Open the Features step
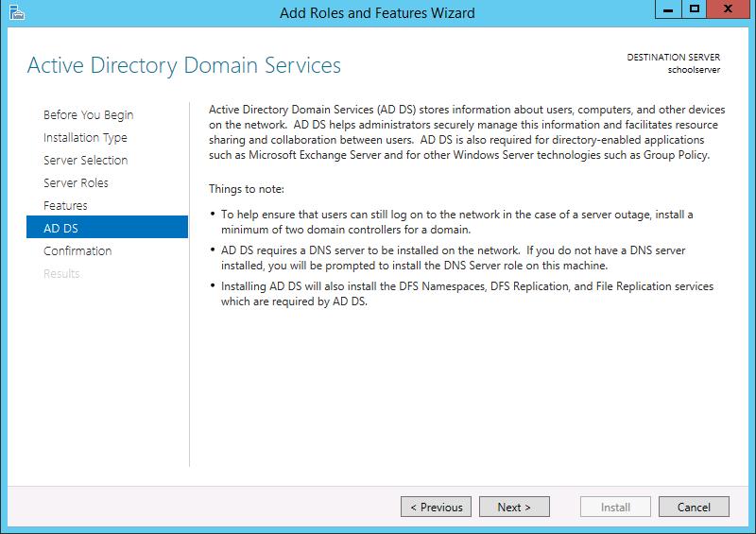 (x=65, y=205)
